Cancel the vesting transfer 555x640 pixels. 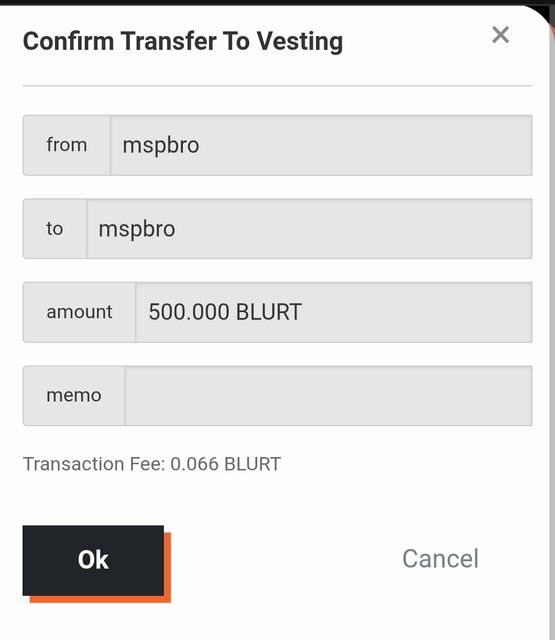coord(440,558)
